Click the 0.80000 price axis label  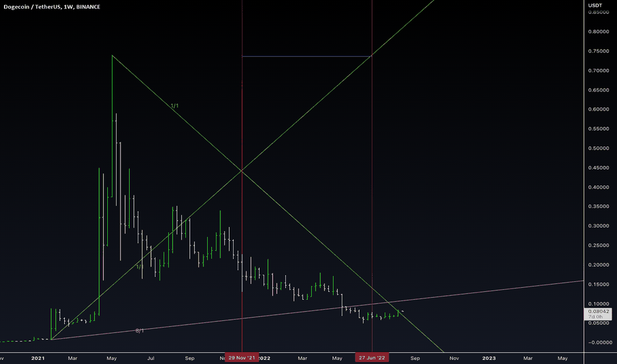pos(598,32)
